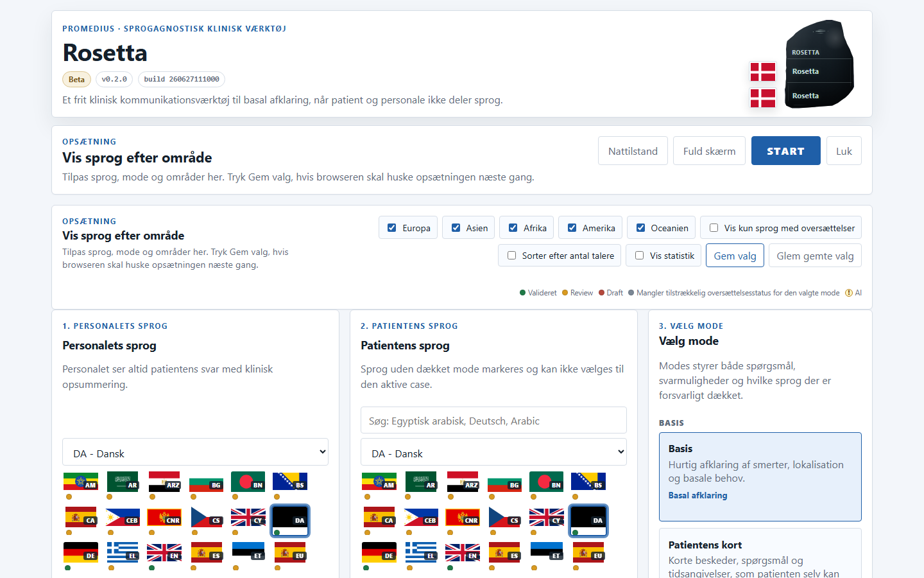
Task: Uncheck the Europa region checkbox
Action: click(391, 227)
